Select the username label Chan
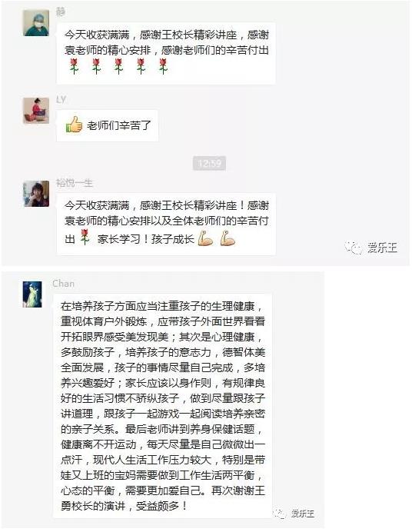The height and width of the screenshot is (532, 412). click(63, 284)
